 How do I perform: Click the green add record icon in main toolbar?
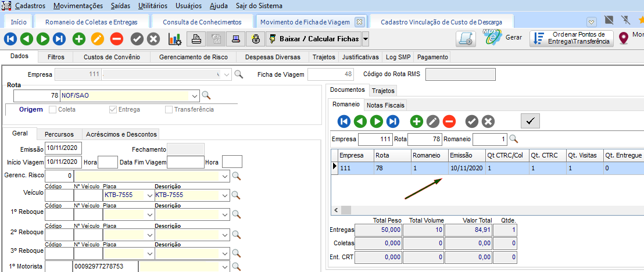pyautogui.click(x=79, y=39)
